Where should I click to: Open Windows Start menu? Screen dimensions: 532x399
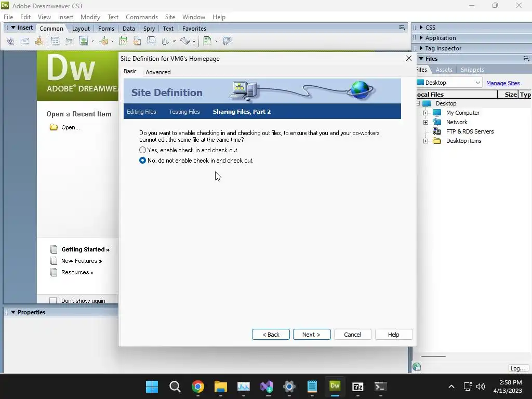point(152,387)
